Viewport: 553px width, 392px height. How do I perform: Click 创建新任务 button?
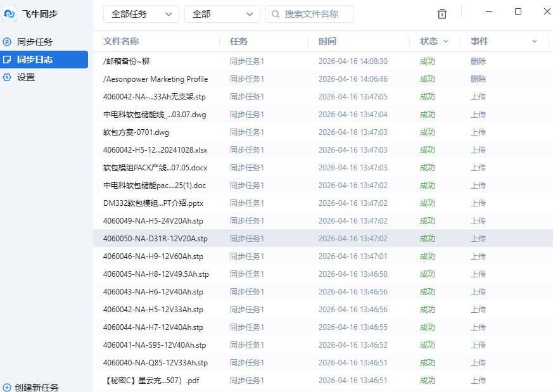[x=30, y=388]
